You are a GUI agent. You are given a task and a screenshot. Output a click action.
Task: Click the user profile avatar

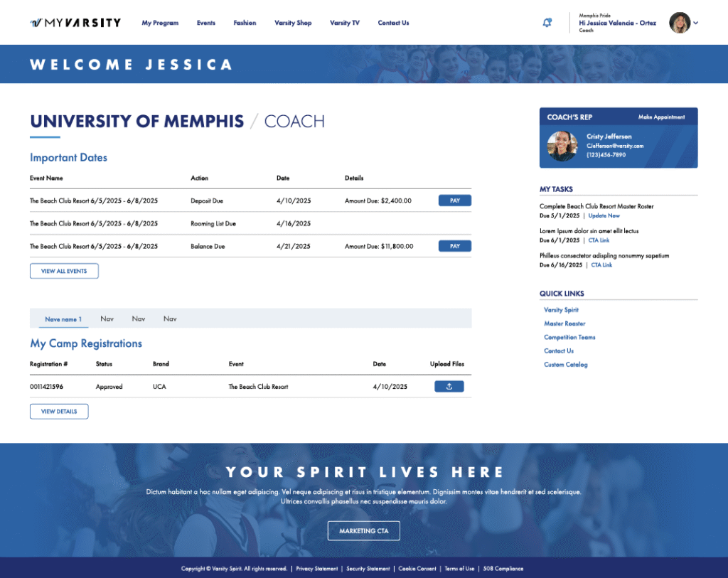click(680, 23)
